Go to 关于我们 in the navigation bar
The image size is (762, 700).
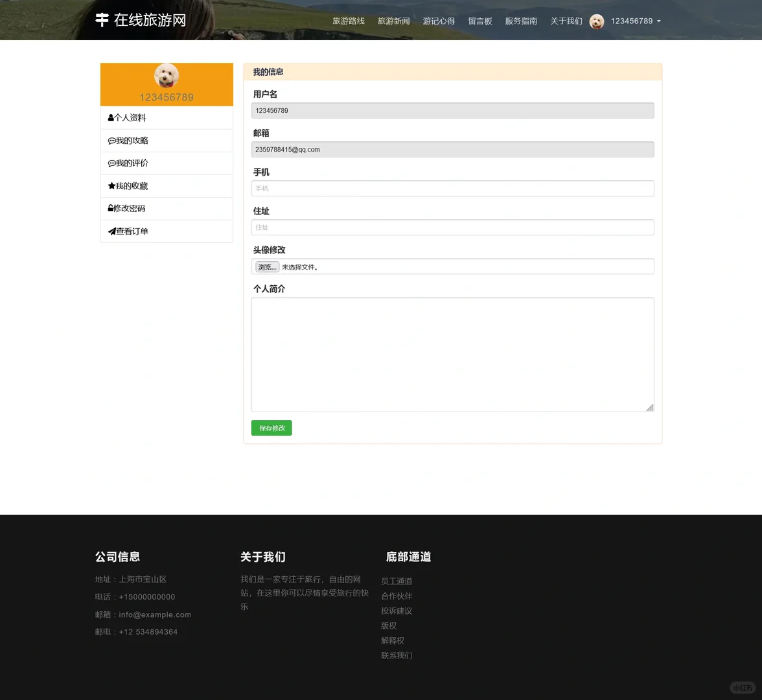point(566,21)
